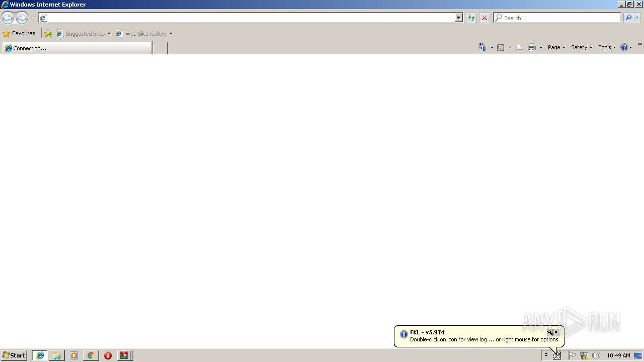644x362 pixels.
Task: Close the FKL notification balloon
Action: click(x=556, y=332)
